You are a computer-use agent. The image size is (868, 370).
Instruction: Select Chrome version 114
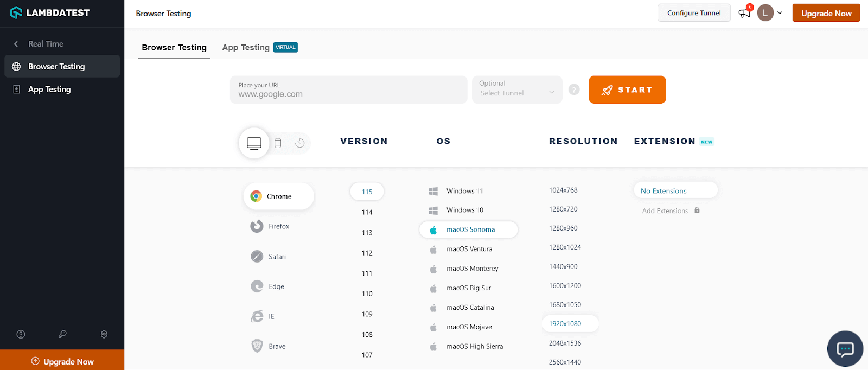[x=367, y=212]
